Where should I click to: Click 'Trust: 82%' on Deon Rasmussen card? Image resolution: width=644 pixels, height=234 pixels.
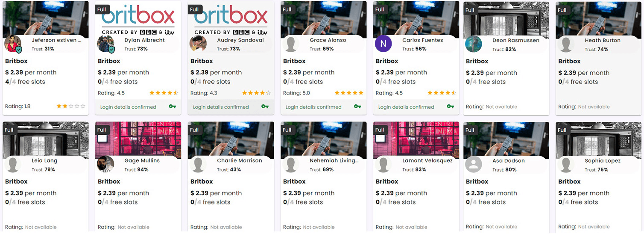504,49
